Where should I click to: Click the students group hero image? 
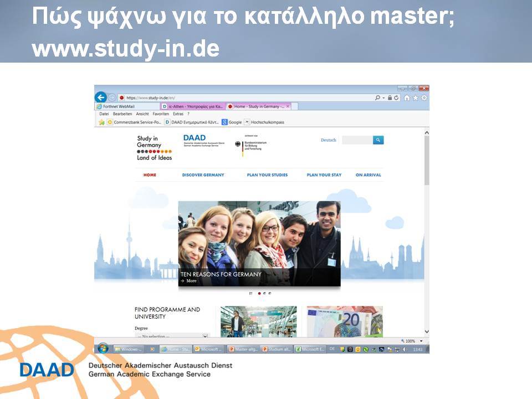259,244
